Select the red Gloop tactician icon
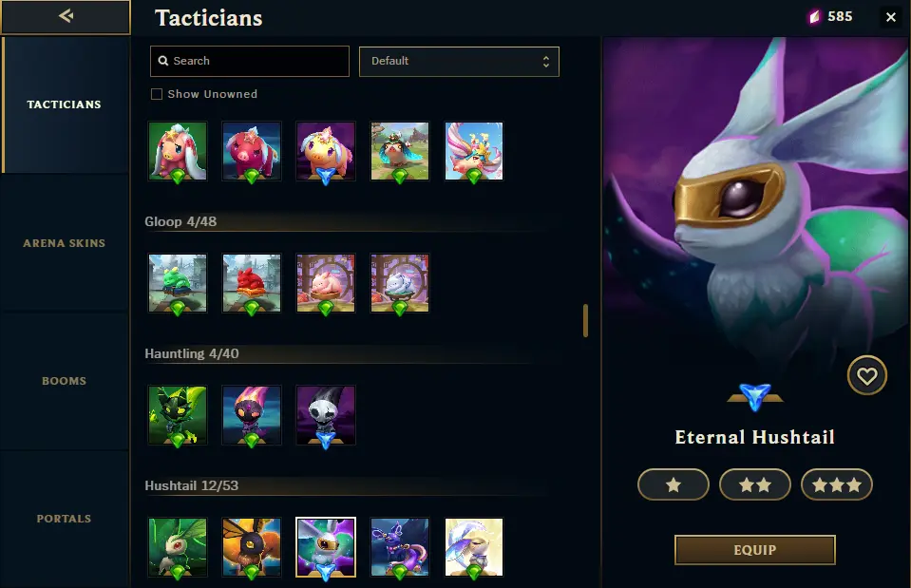The height and width of the screenshot is (588, 911). [x=252, y=283]
